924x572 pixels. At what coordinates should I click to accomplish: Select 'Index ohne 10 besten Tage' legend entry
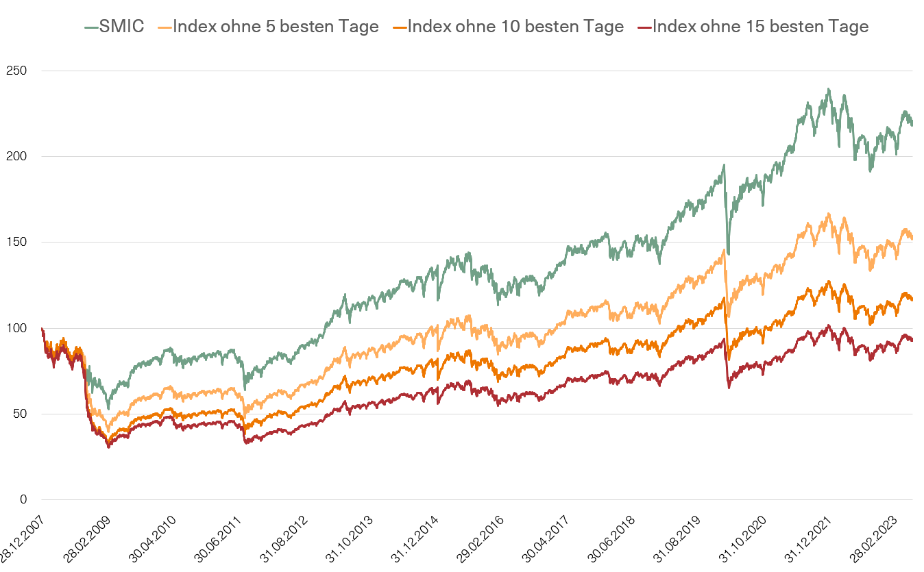(x=515, y=27)
